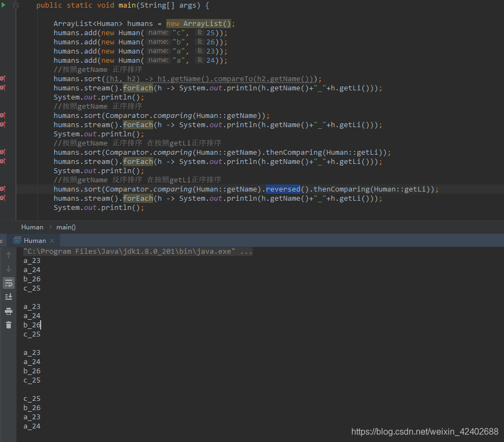Close the Human run tab
Viewport: 504px width, 442px height.
click(52, 241)
